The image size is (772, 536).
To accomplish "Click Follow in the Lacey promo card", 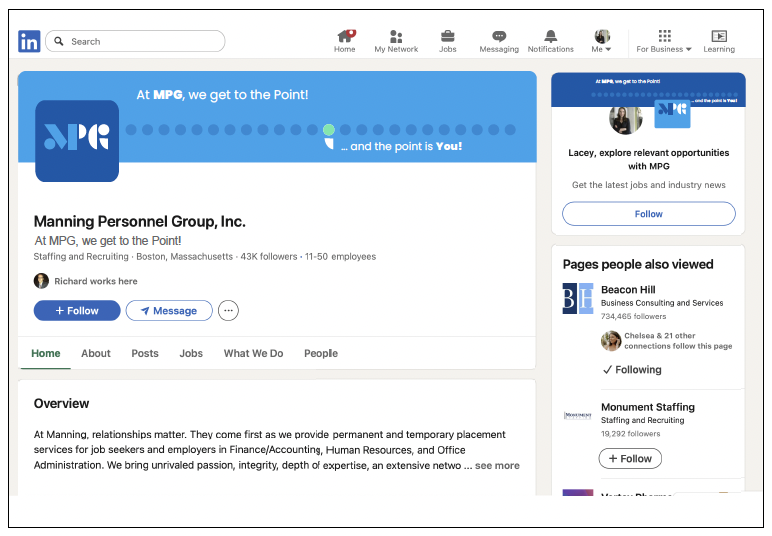I will (648, 214).
